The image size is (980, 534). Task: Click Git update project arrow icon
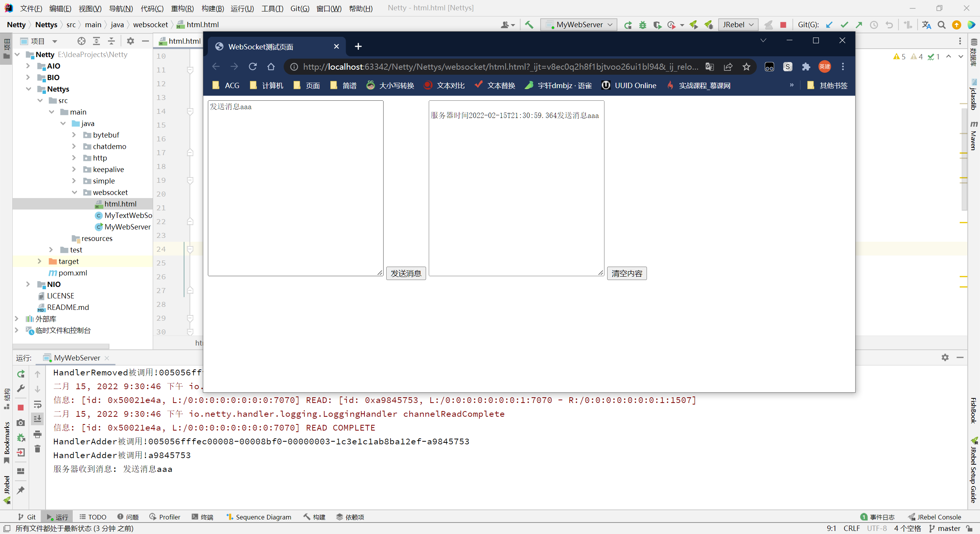829,25
